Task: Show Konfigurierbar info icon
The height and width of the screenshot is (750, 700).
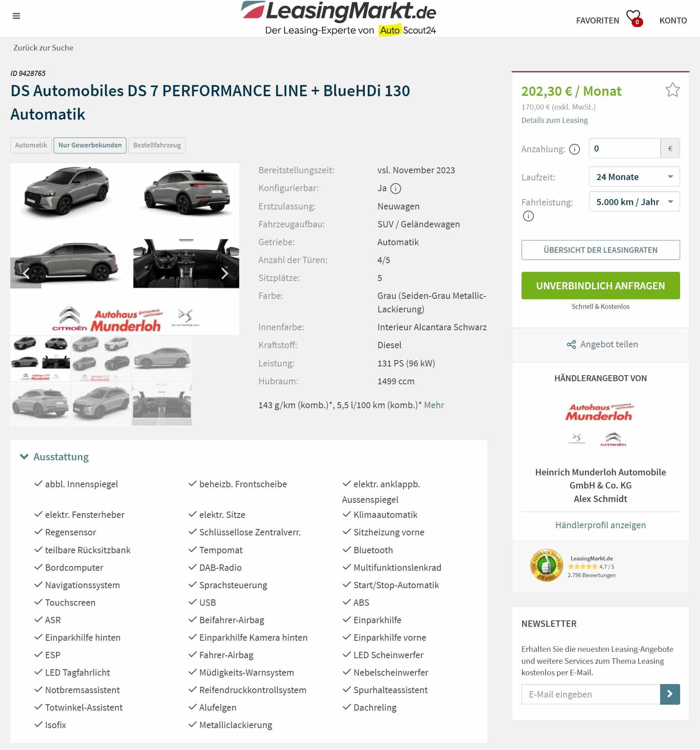Action: tap(396, 188)
